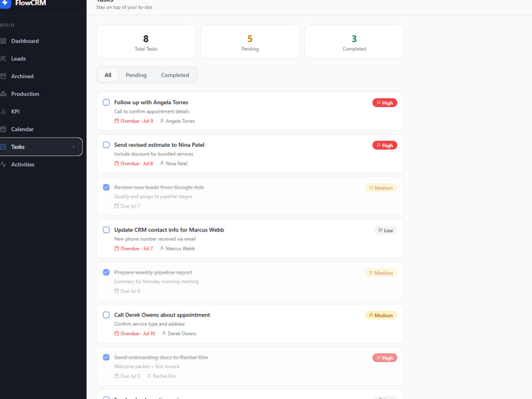Click person icon next to Marcus Webb
Image resolution: width=532 pixels, height=399 pixels.
[x=162, y=248]
